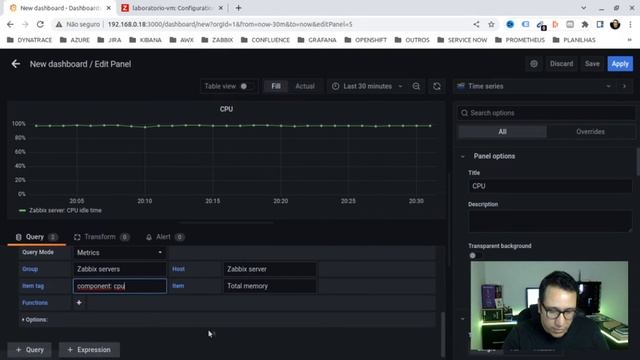
Task: Click the panel Title field containing CPU
Action: click(550, 186)
